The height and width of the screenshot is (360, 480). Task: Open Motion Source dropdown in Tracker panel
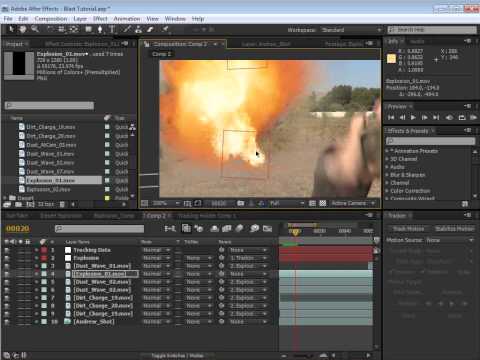450,240
